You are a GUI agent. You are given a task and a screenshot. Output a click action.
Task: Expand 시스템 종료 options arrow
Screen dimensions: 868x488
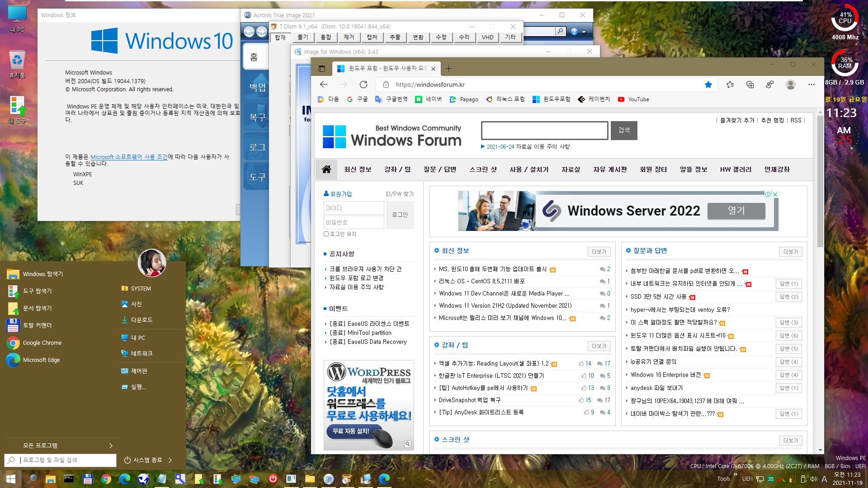pyautogui.click(x=170, y=460)
